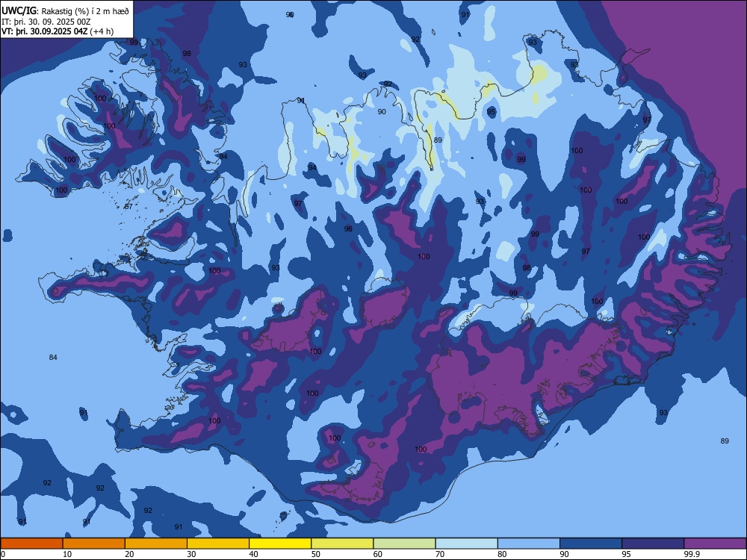747x560 pixels.
Task: Click the 'UWC/IG: Rakastig (%) í 2 m hæð' title
Action: 65,11
